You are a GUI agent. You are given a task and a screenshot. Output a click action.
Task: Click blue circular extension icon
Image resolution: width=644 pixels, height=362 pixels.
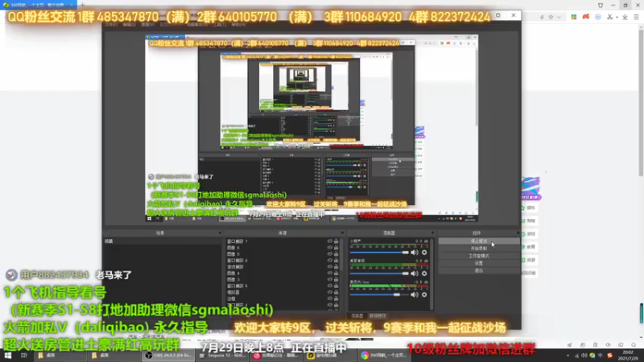click(x=598, y=17)
